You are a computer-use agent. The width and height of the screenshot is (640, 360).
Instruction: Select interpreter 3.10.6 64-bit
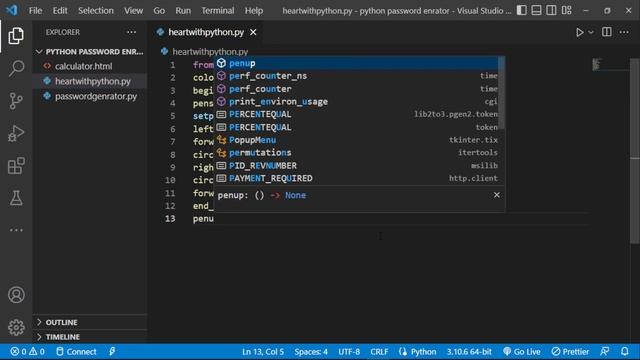click(469, 352)
